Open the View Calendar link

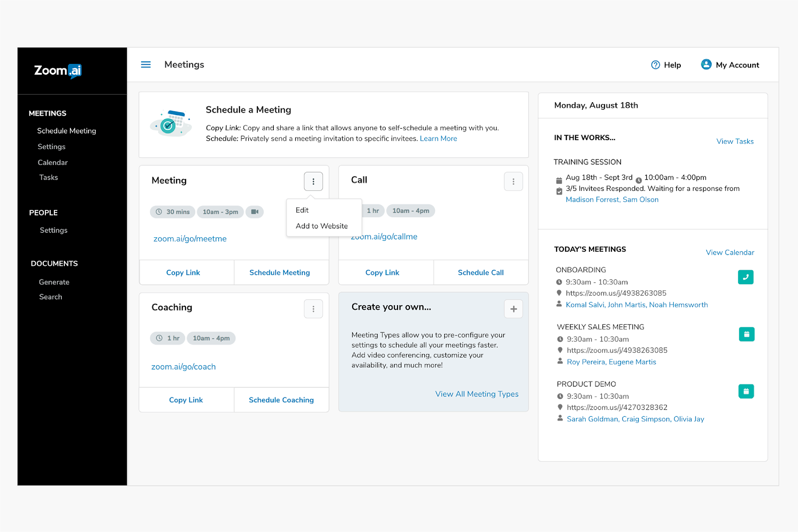(730, 253)
